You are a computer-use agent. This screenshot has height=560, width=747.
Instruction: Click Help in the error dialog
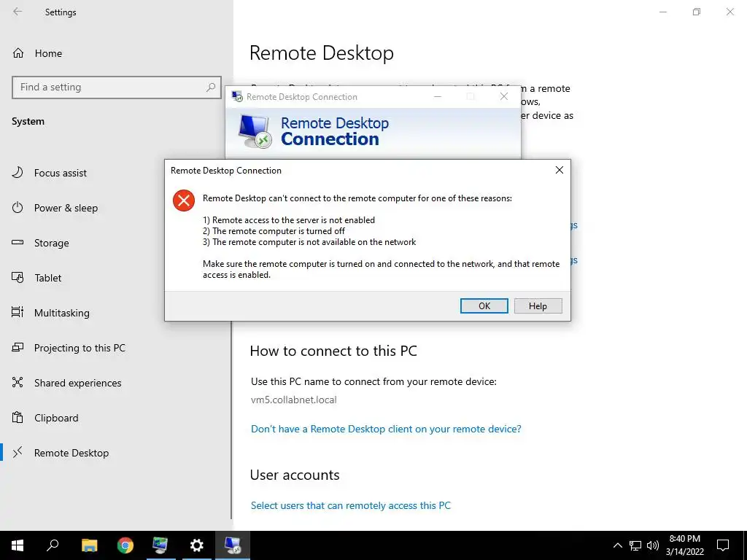click(538, 306)
